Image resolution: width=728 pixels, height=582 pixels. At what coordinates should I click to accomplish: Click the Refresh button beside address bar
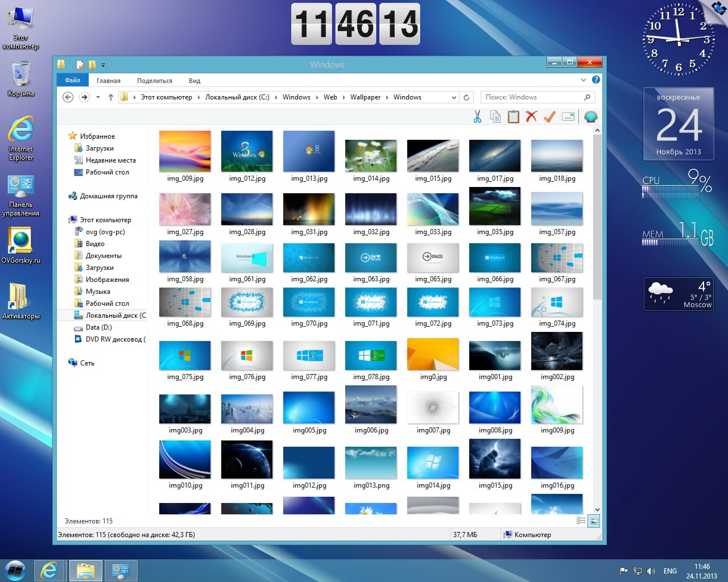click(x=466, y=97)
